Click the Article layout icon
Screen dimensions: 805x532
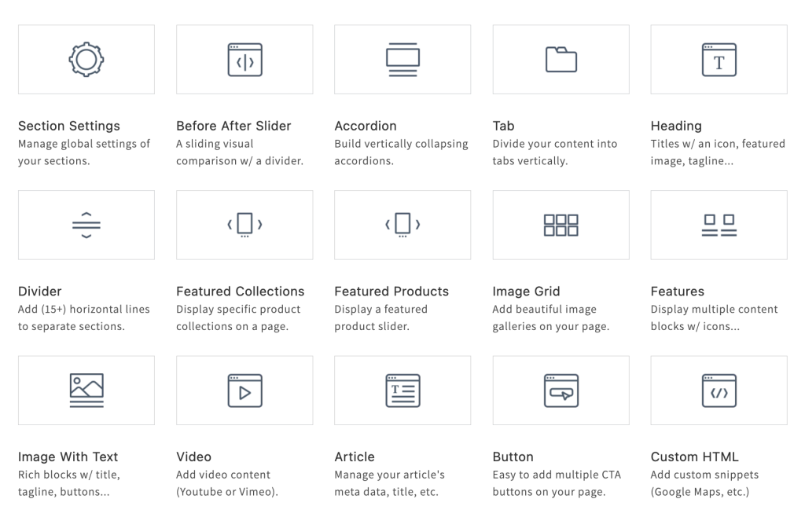coord(402,391)
